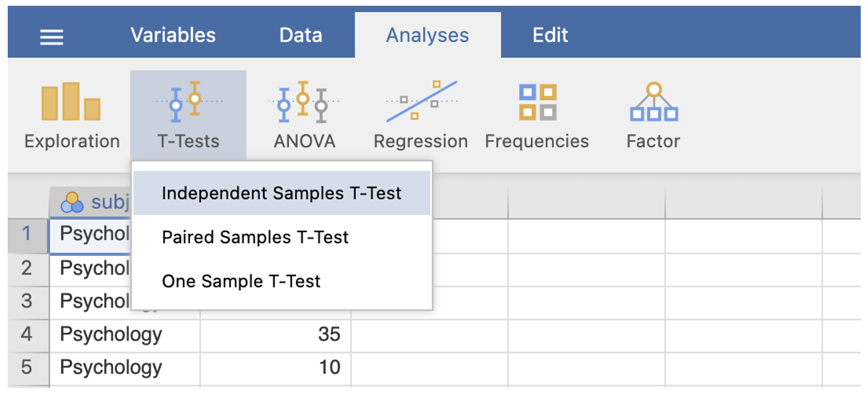
Task: Click the nominal variable icon in column header
Action: (x=71, y=202)
